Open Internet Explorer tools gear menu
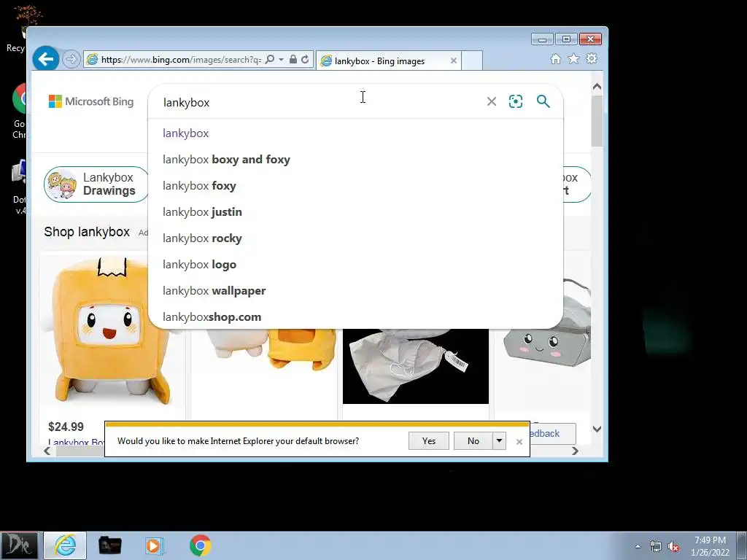 [x=592, y=58]
